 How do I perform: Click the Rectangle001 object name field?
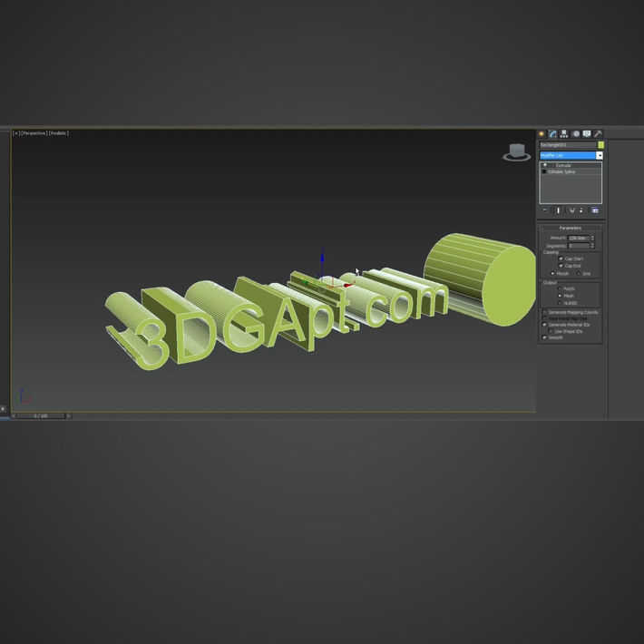[568, 145]
